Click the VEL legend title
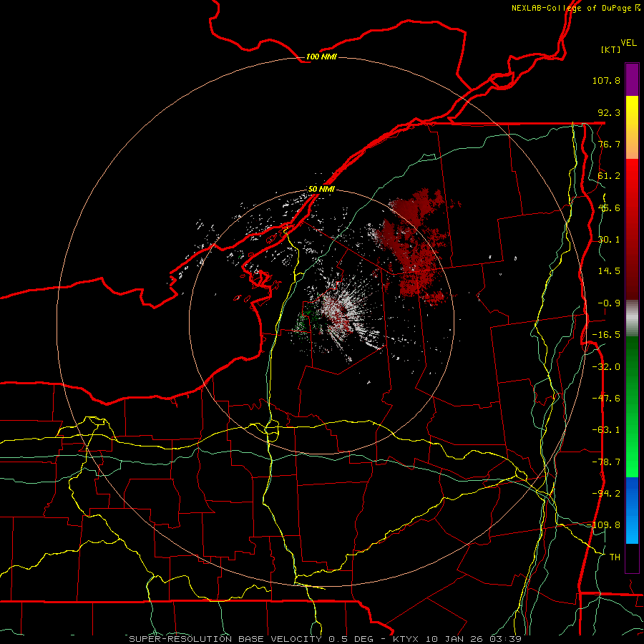 click(x=628, y=43)
